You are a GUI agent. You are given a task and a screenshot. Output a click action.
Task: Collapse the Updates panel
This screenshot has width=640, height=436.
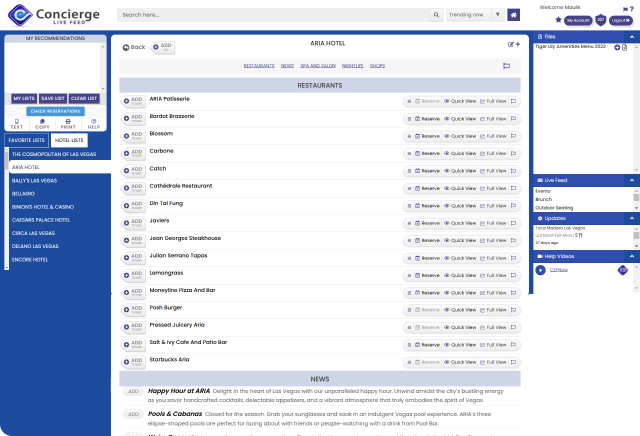[x=632, y=218]
